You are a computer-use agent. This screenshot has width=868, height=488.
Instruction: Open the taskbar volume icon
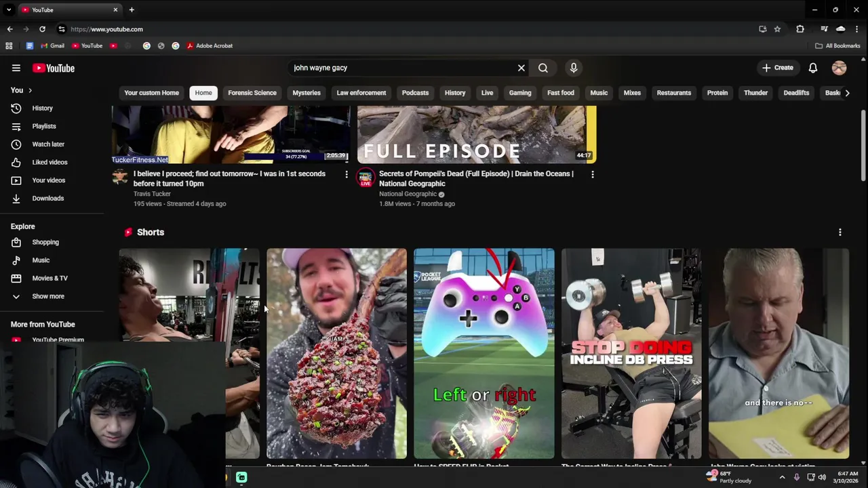click(x=822, y=477)
